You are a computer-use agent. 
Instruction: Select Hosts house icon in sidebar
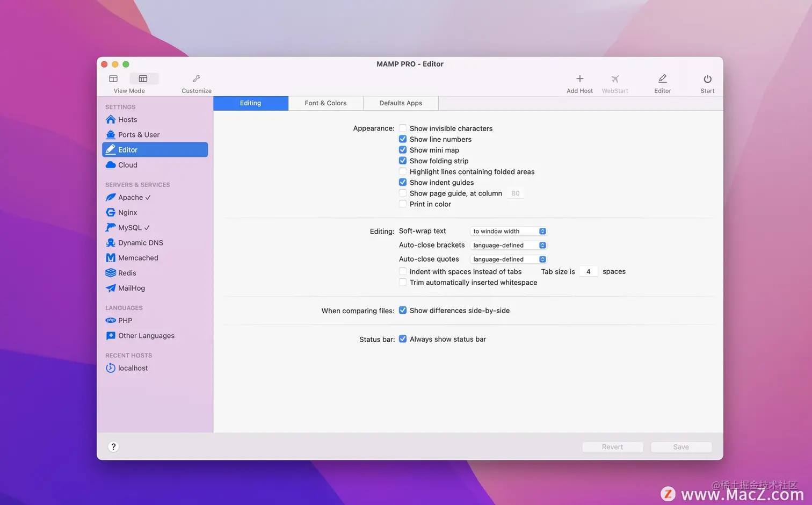(x=111, y=119)
